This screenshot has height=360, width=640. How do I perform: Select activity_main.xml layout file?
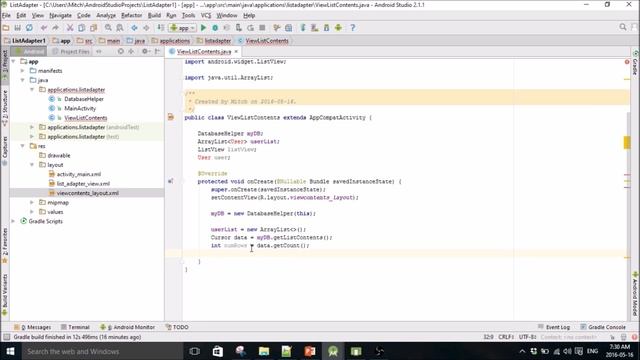[79, 174]
